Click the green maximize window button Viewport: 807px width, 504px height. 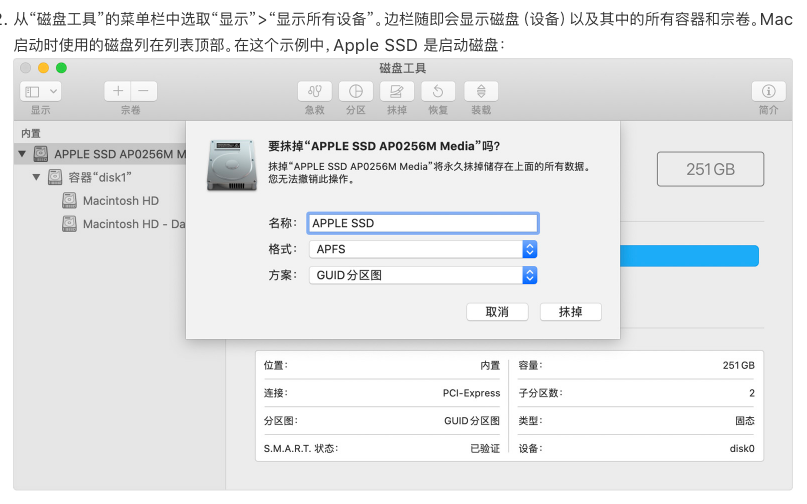click(61, 68)
